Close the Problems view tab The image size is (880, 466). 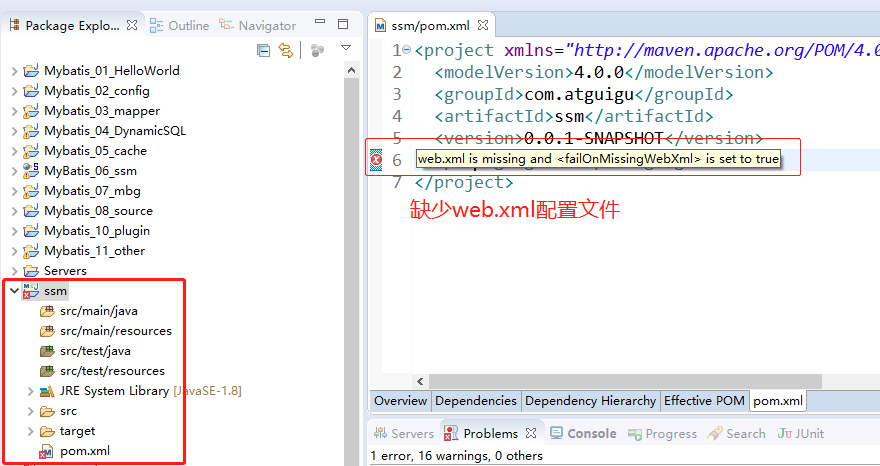(531, 433)
